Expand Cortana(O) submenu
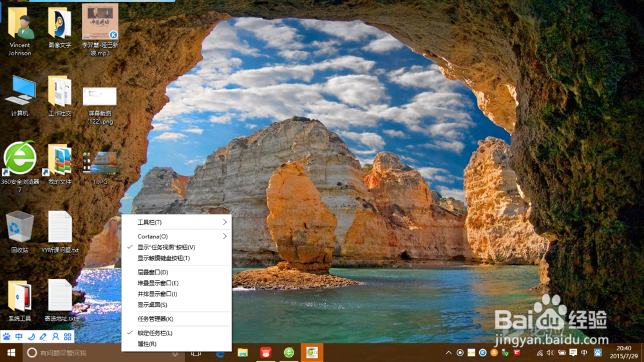 coord(176,236)
